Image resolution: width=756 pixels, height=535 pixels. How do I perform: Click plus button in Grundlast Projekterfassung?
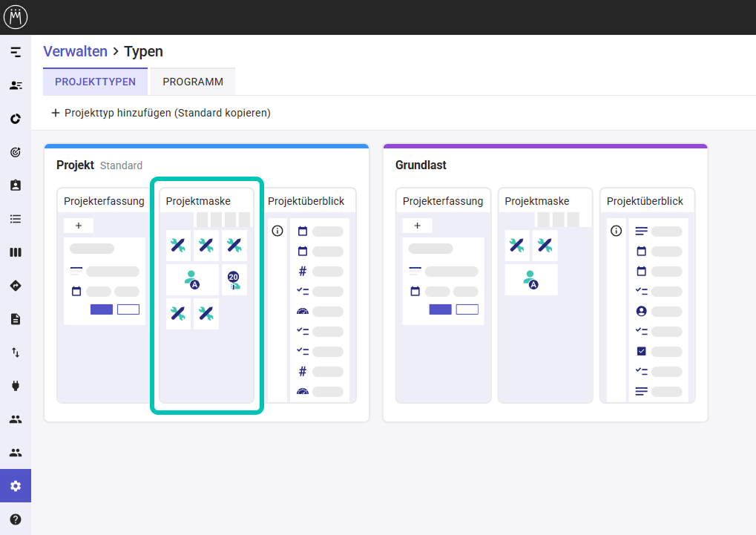pos(418,226)
